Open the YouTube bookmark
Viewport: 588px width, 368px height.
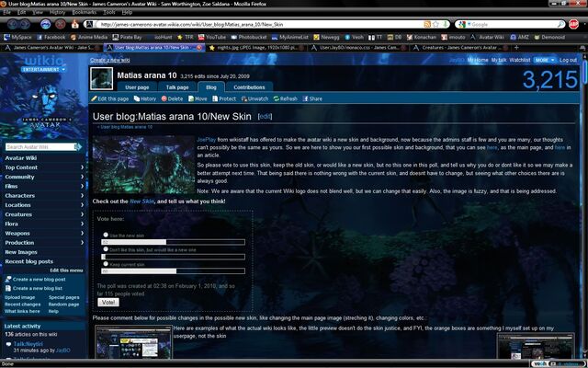(212, 37)
